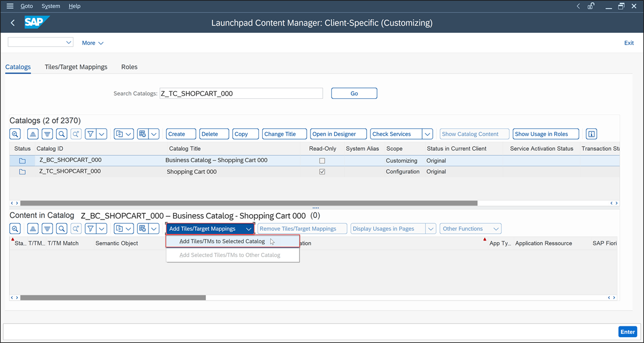The height and width of the screenshot is (343, 644).
Task: Click the export icon in Content in Catalog toolbar
Action: point(119,229)
